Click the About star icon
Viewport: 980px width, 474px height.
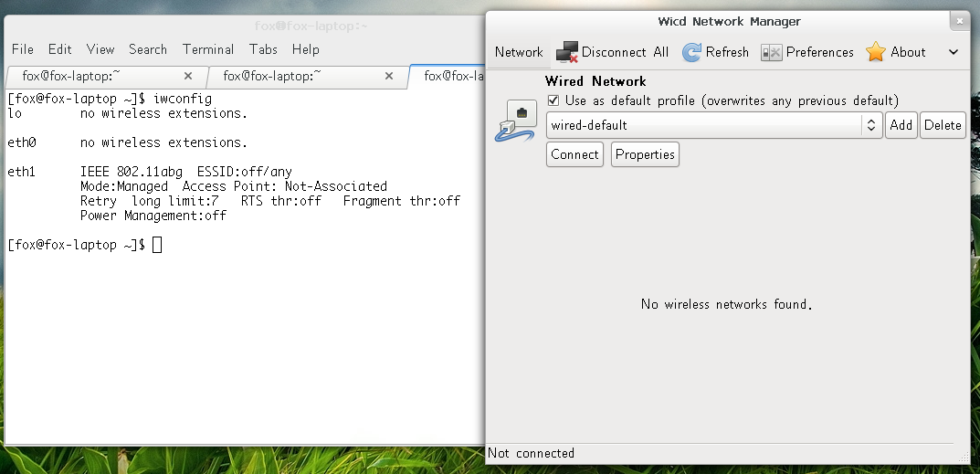(x=876, y=52)
